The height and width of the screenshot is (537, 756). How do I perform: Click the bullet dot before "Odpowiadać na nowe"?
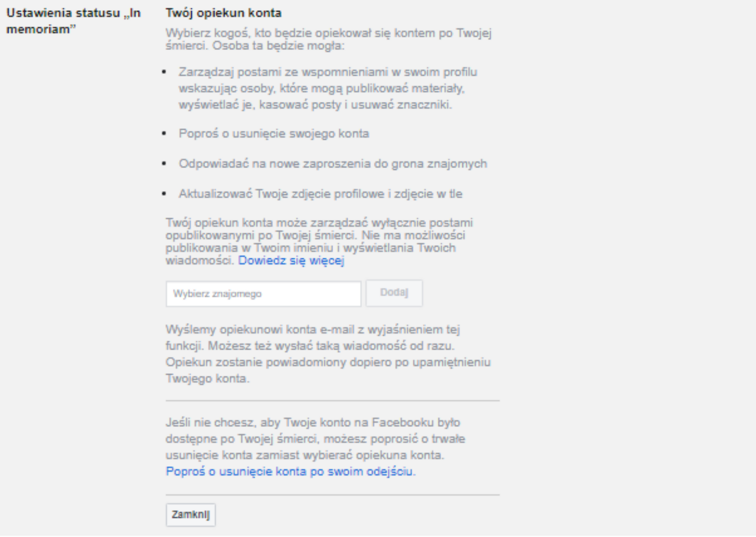tap(164, 164)
